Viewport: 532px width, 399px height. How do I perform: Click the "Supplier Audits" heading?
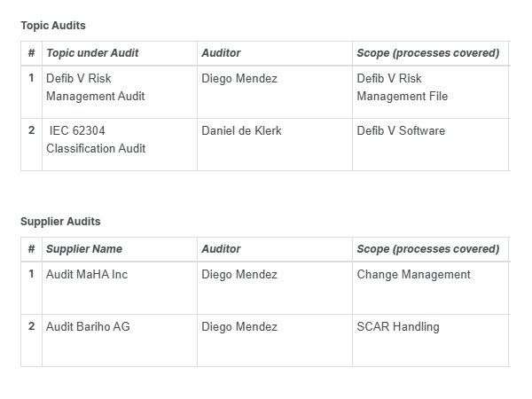(60, 222)
